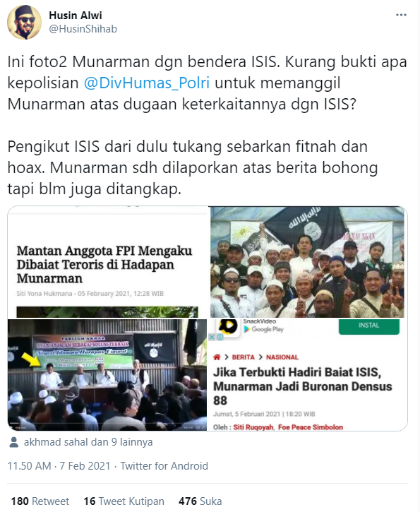Open Husin Alwi's profile avatar
The image size is (420, 512).
point(25,22)
